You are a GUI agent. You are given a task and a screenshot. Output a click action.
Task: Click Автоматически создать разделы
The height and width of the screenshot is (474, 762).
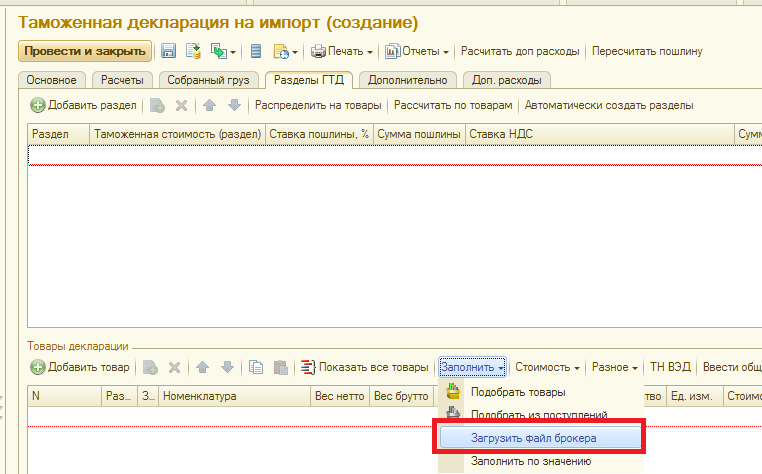pyautogui.click(x=609, y=105)
